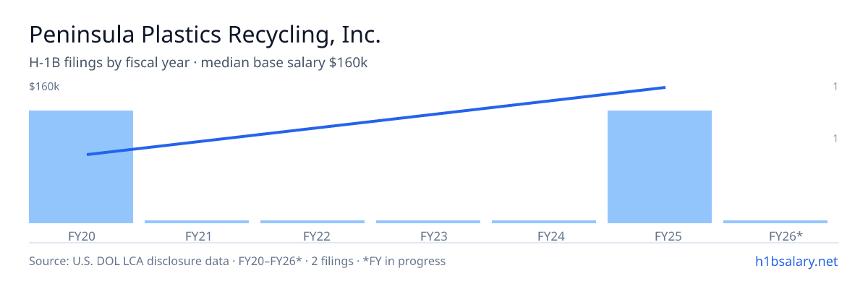Click the FY25 axis label

[x=660, y=236]
